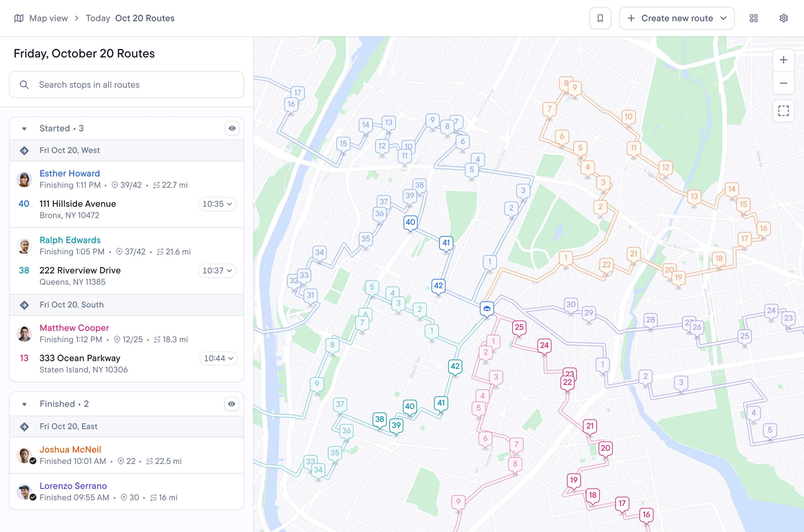Click the bookmark icon button

(x=600, y=18)
